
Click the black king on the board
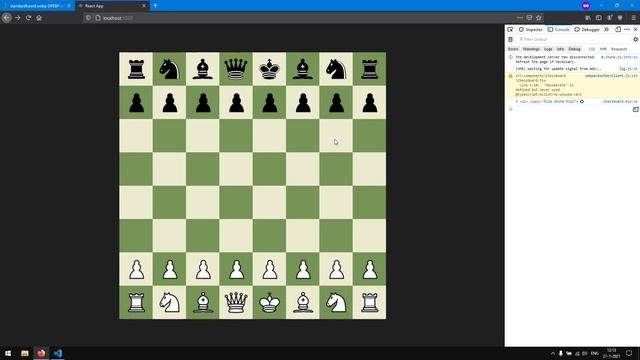point(269,69)
